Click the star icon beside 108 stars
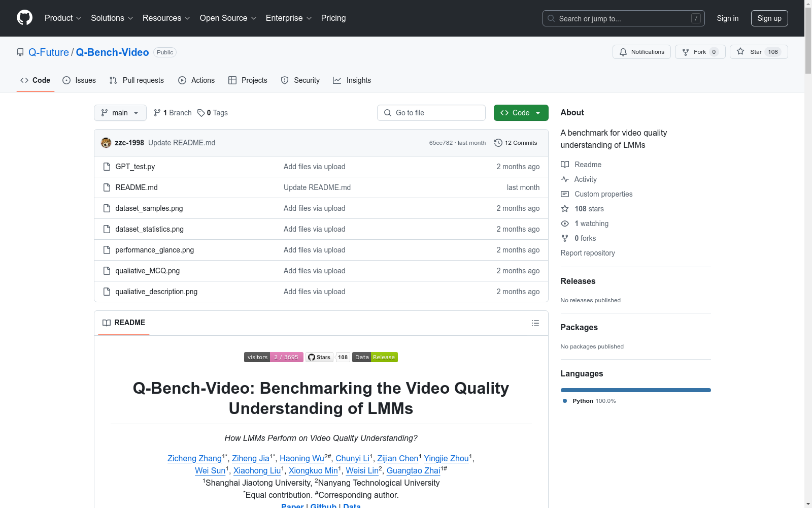 pos(565,209)
